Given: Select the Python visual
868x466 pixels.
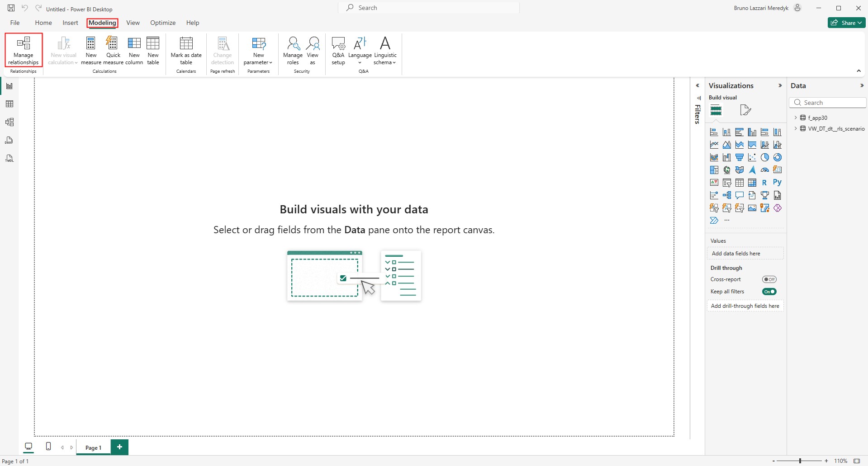Looking at the screenshot, I should tap(778, 183).
